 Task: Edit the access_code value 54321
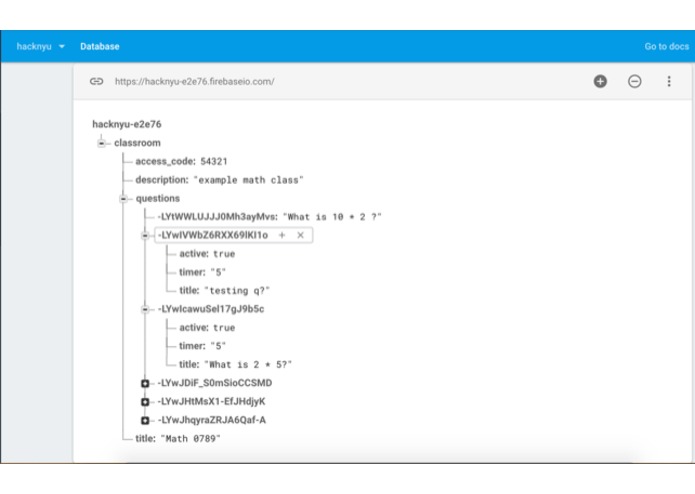click(x=214, y=161)
